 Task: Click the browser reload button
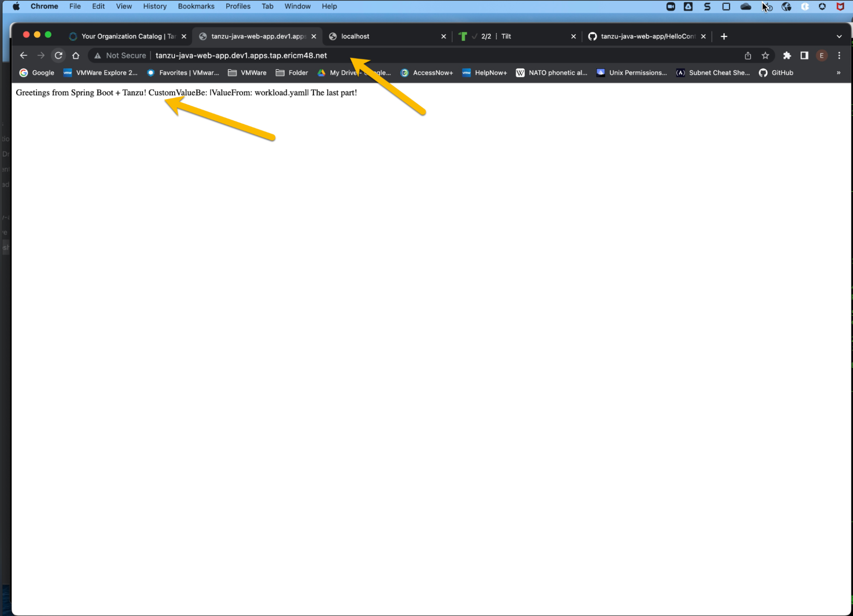coord(58,55)
